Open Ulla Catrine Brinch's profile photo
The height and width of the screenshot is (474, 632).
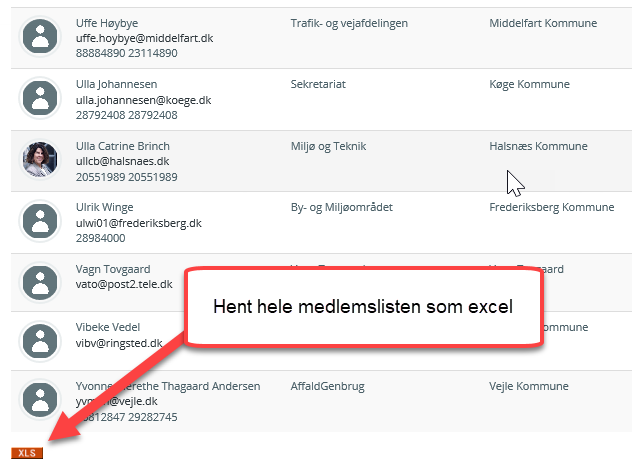pyautogui.click(x=40, y=160)
